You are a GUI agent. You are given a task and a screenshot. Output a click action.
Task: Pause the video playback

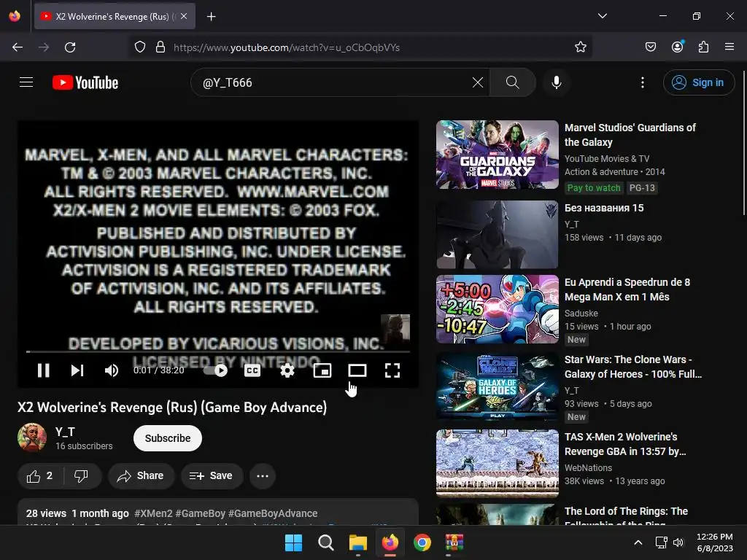coord(43,370)
